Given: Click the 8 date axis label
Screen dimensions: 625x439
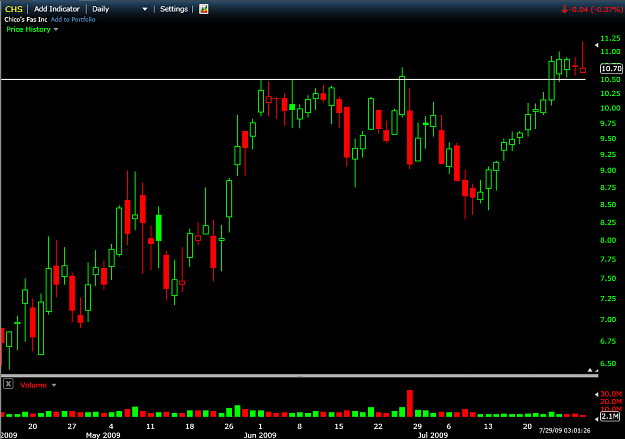Looking at the screenshot, I should [299, 426].
